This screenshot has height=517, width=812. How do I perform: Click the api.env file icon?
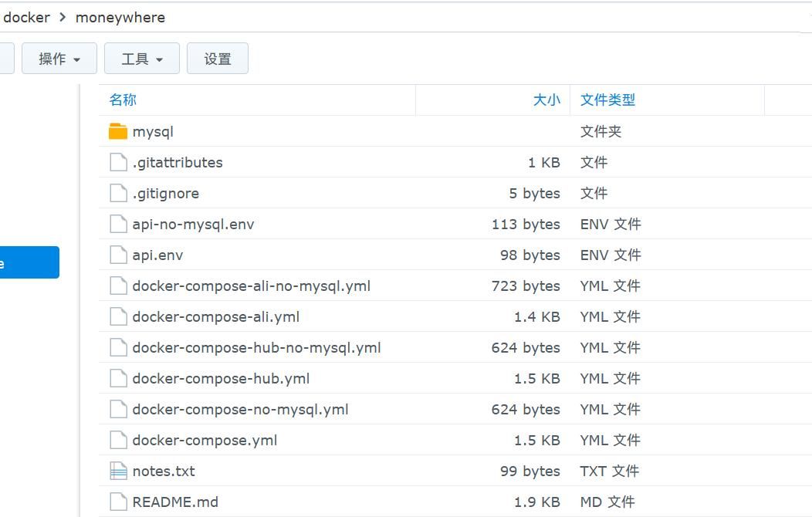[117, 255]
